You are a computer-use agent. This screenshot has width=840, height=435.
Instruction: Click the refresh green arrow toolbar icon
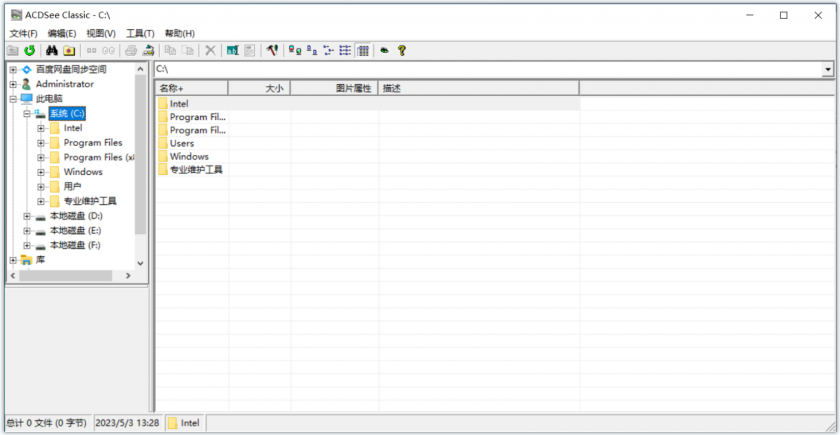(29, 51)
